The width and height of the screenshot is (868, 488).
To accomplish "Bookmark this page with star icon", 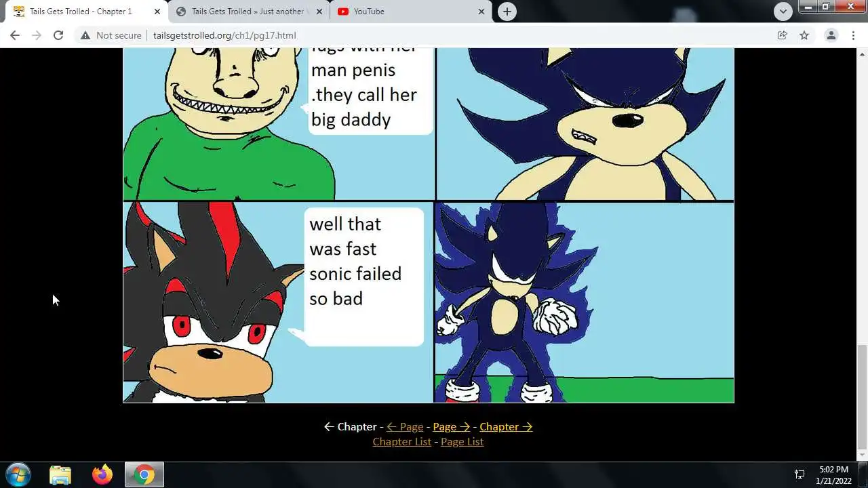I will (x=804, y=35).
